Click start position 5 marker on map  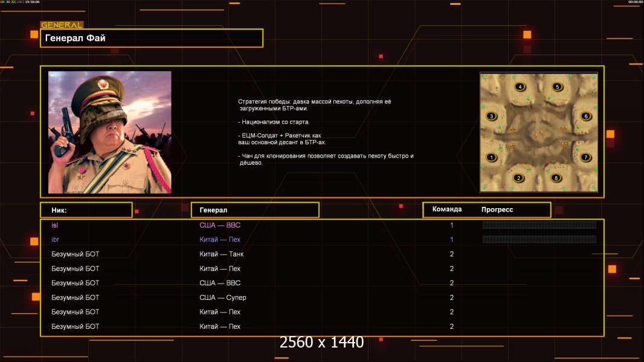pyautogui.click(x=557, y=87)
